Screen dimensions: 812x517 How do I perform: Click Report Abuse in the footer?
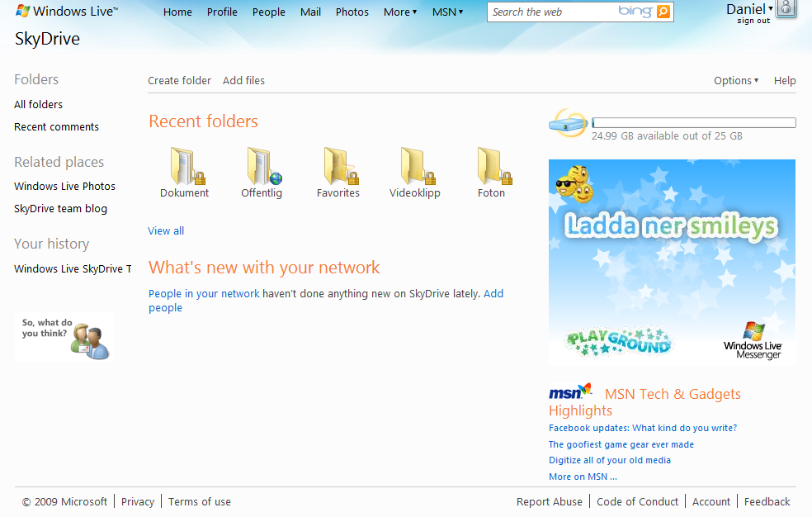click(550, 501)
